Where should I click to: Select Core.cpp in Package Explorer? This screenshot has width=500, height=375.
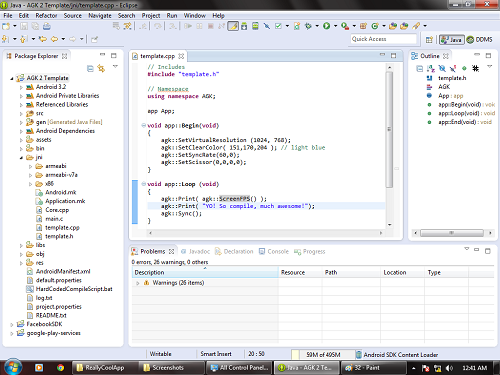click(x=53, y=210)
